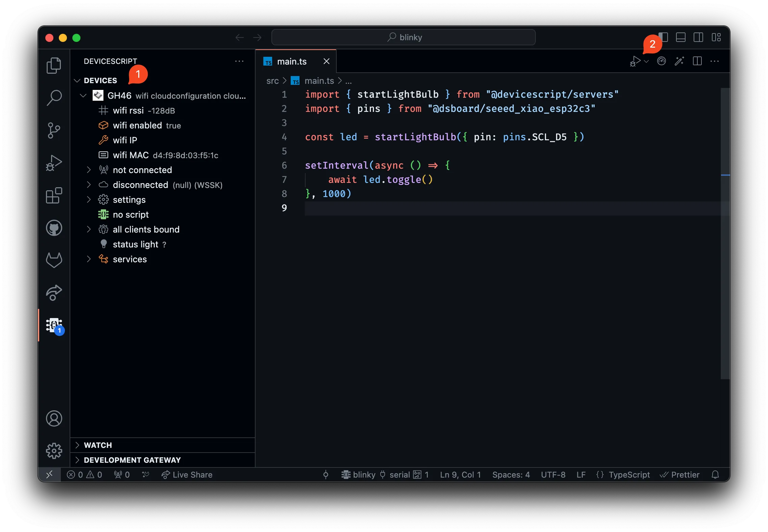The image size is (768, 532).
Task: Expand the services tree node
Action: coord(89,259)
